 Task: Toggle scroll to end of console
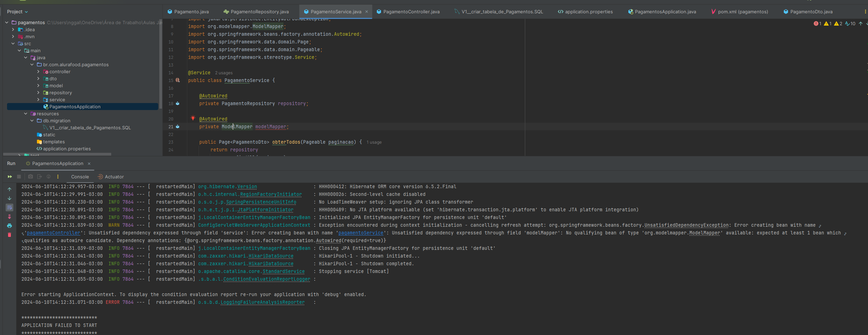click(x=9, y=217)
